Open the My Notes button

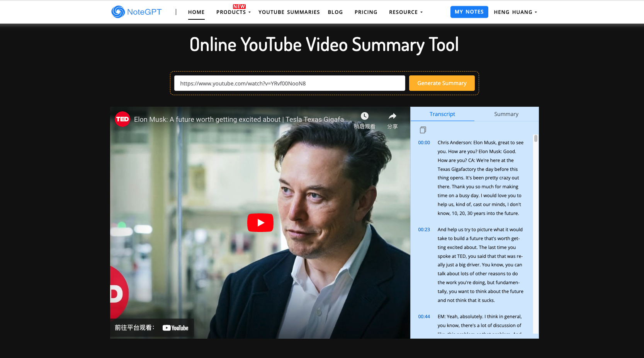tap(469, 12)
